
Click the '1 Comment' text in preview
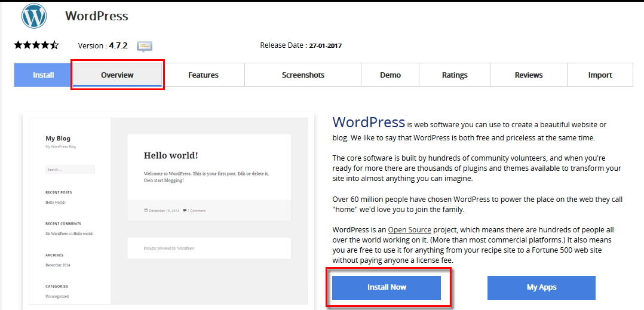[197, 211]
